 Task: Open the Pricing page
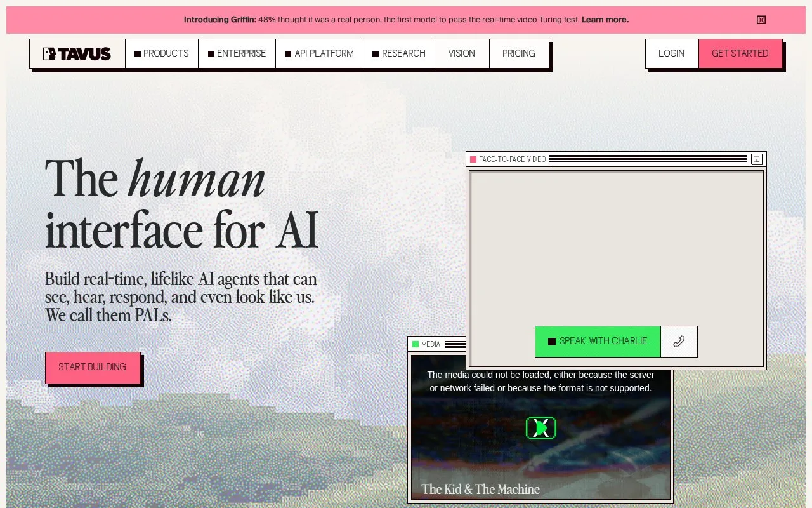(519, 53)
